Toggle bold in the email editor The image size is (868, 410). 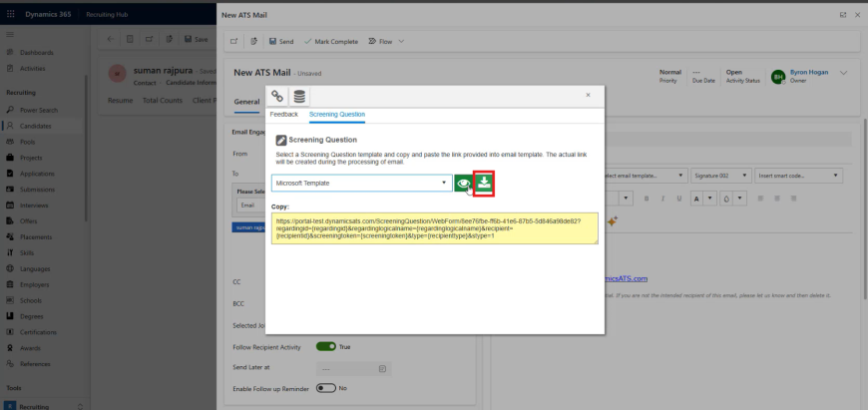(x=647, y=199)
